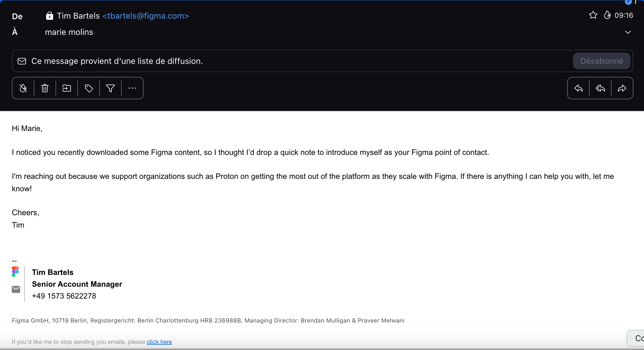Star this message
Image resolution: width=644 pixels, height=350 pixels.
pyautogui.click(x=593, y=15)
